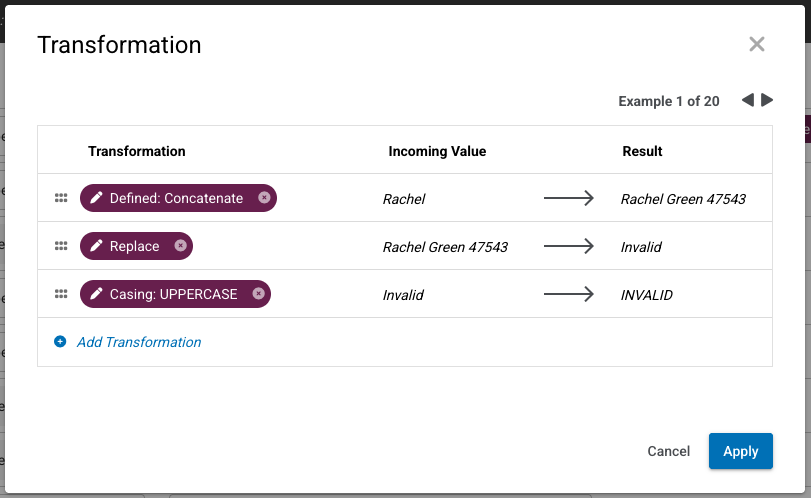Advance to the next example arrow
811x498 pixels.
point(767,100)
